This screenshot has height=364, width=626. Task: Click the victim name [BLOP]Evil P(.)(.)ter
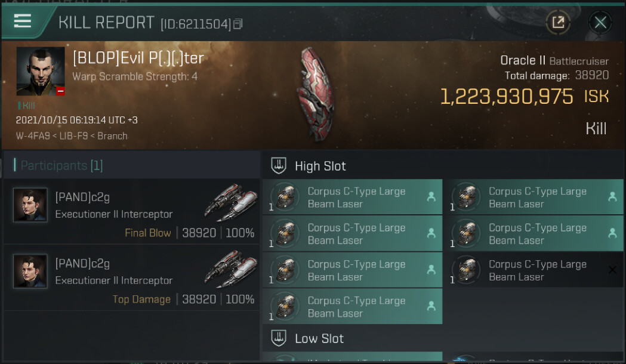[138, 58]
